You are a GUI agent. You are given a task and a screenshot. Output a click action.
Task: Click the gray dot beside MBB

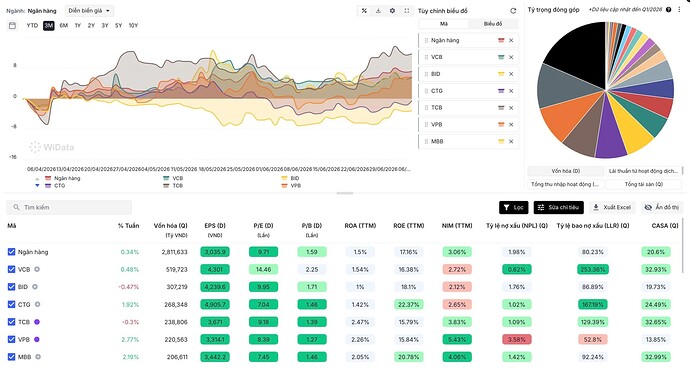point(38,357)
